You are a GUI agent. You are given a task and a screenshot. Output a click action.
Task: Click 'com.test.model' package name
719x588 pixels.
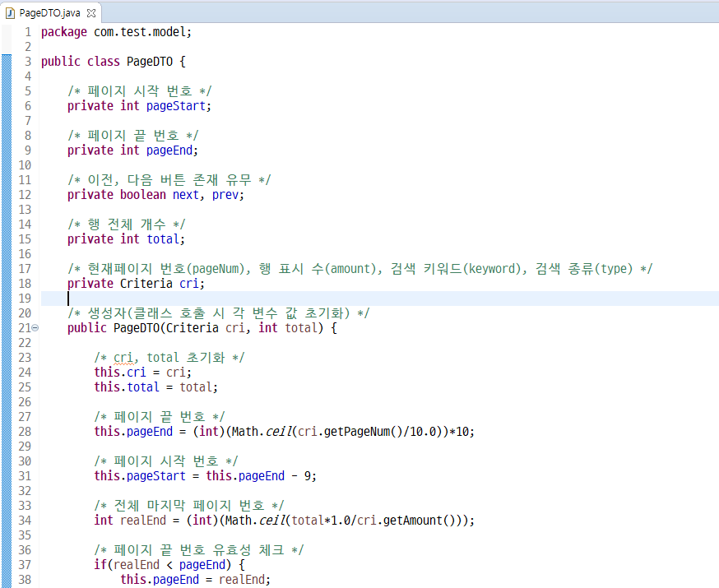(x=140, y=32)
